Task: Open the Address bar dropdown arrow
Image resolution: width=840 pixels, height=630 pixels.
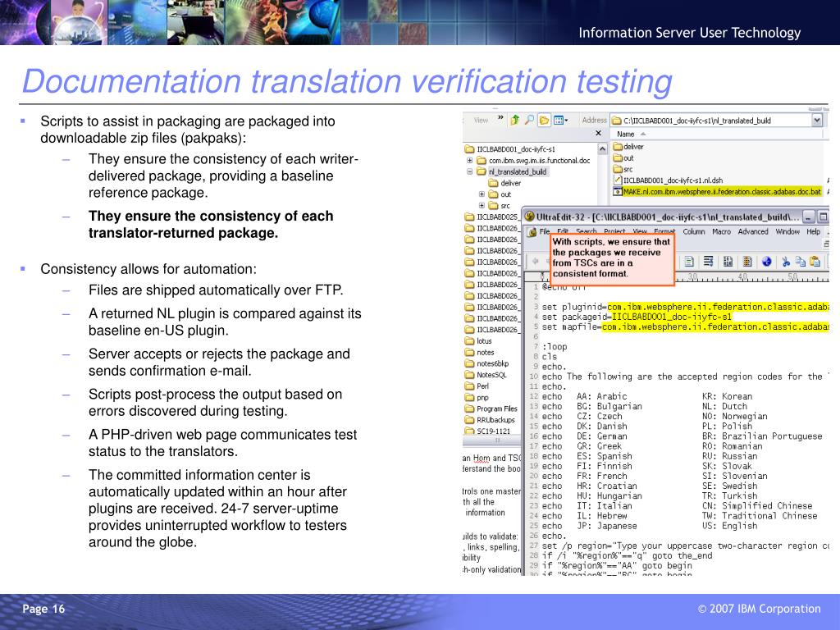Action: [817, 120]
